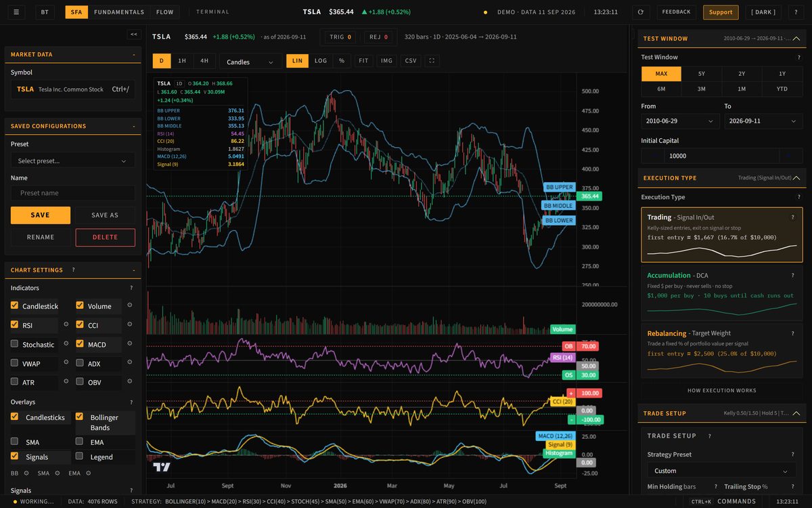Open CCI indicator settings gear
The image size is (812, 508).
click(129, 324)
